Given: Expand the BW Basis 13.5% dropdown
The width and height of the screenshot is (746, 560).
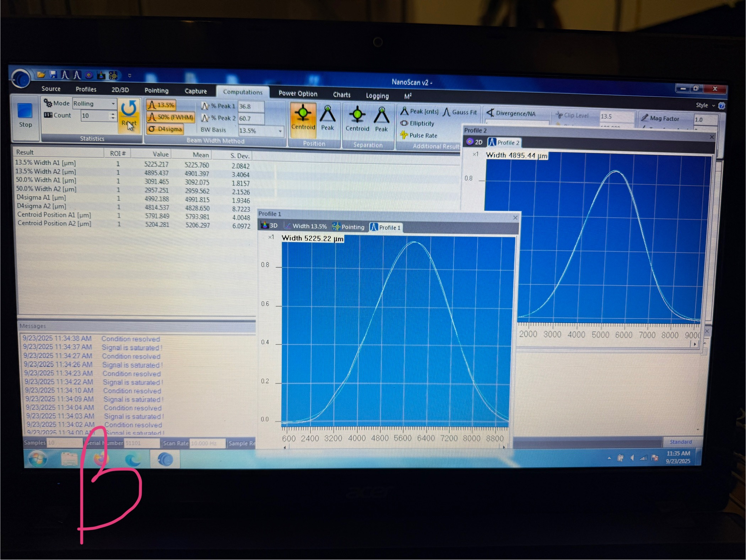Looking at the screenshot, I should coord(280,131).
